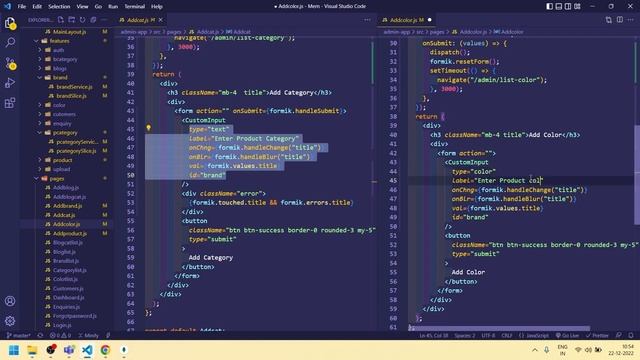
Task: Open more actions for right editor group
Action: pos(631,20)
